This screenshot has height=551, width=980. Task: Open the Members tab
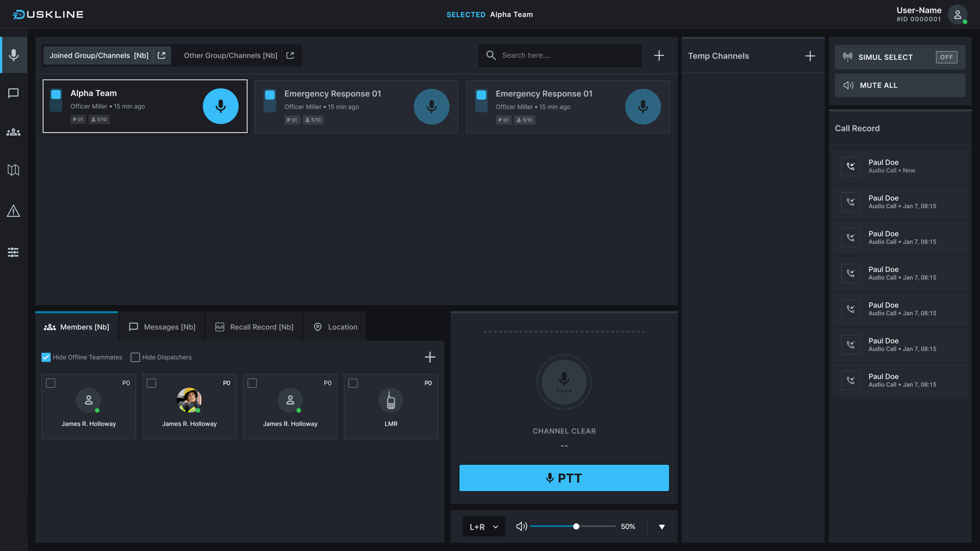coord(77,327)
